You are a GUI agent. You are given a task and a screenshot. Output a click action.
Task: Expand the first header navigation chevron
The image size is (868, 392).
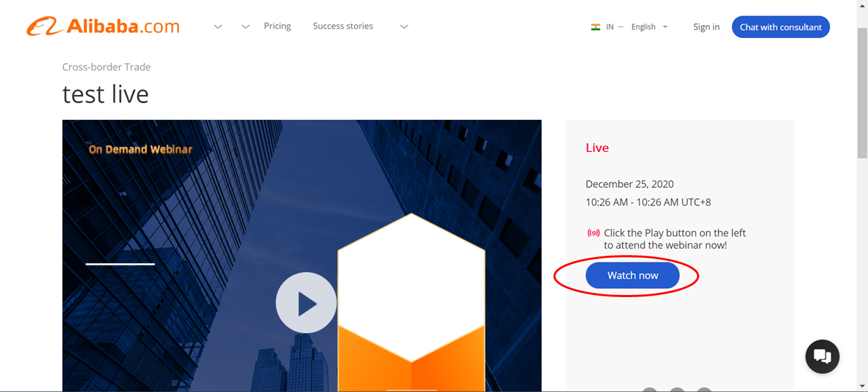click(x=218, y=27)
